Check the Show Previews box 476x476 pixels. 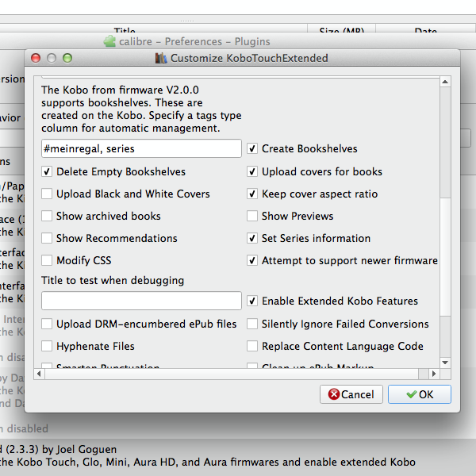point(252,216)
